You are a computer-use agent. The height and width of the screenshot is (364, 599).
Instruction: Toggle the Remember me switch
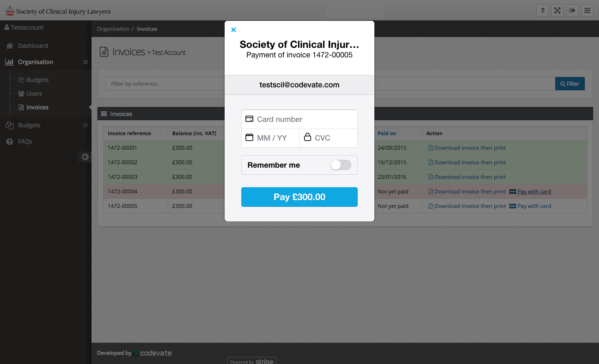[x=341, y=165]
